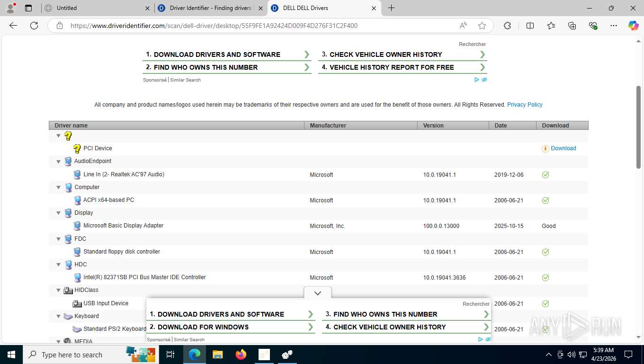Open top ad 'Find Who Owns This Number'
The image size is (644, 364).
click(x=227, y=67)
